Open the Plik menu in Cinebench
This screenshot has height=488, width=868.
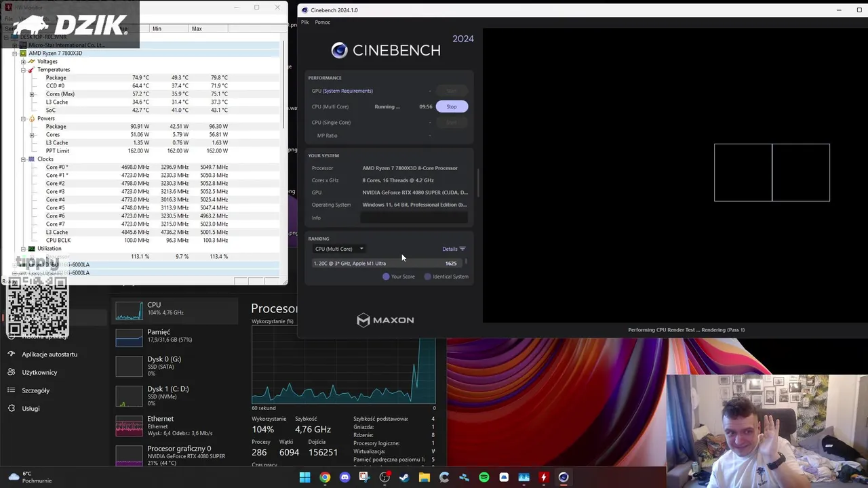click(x=305, y=22)
